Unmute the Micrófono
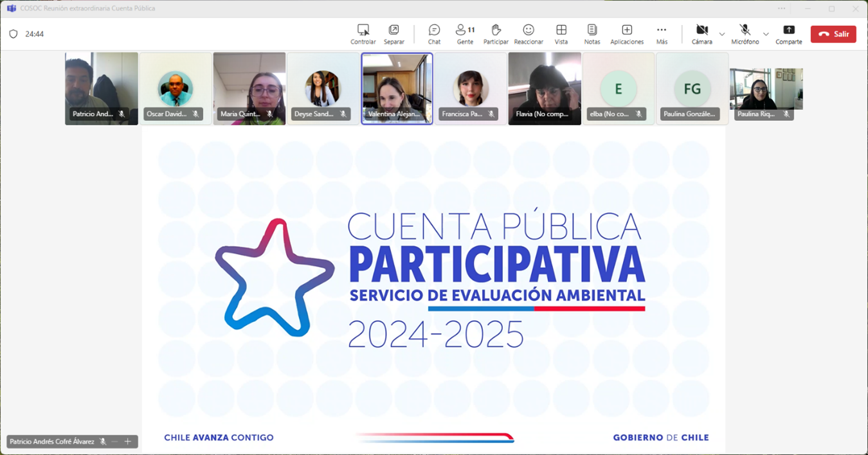Image resolution: width=868 pixels, height=455 pixels. tap(745, 34)
